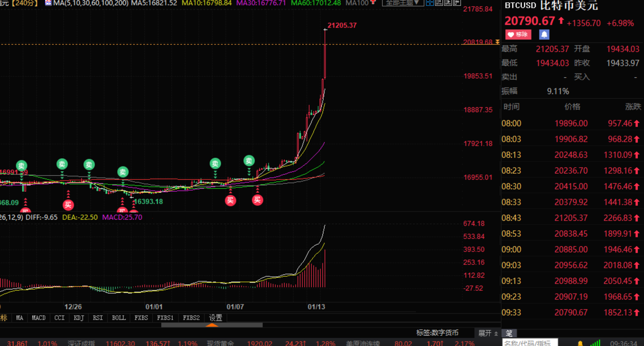Click the 12/26 date label on time axis
The height and width of the screenshot is (346, 644).
click(73, 307)
